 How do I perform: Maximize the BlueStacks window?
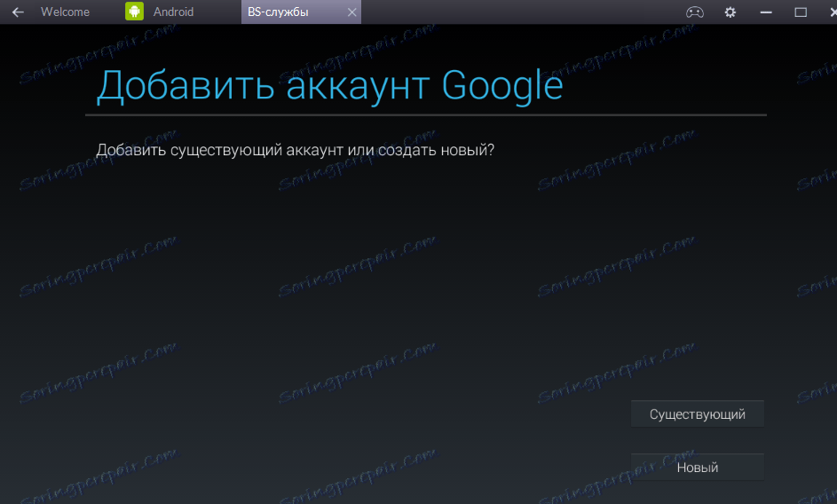(x=801, y=12)
